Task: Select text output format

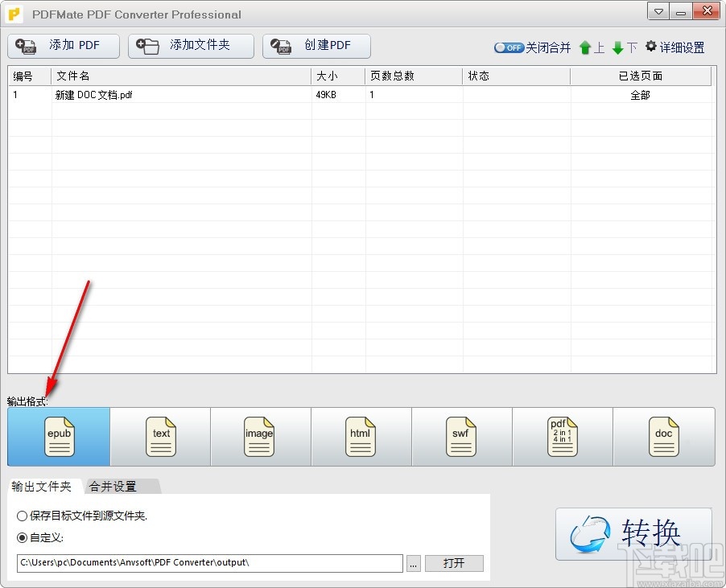Action: 160,437
